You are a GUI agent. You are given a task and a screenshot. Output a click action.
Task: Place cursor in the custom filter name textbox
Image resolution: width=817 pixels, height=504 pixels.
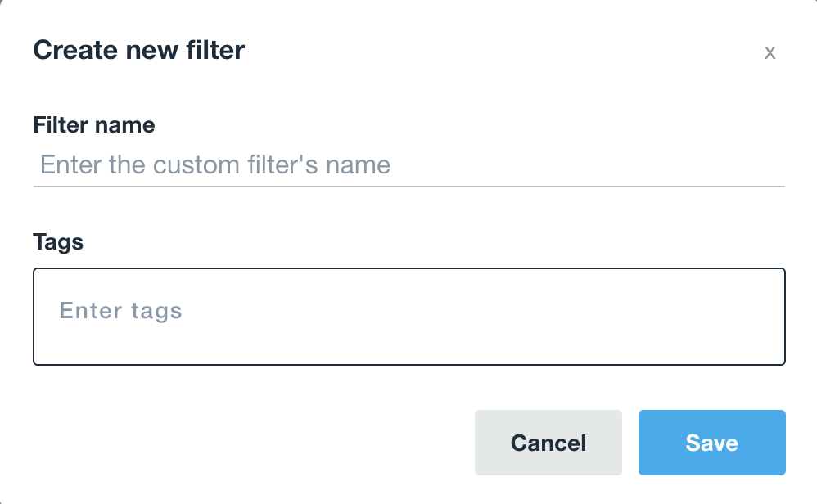(408, 165)
